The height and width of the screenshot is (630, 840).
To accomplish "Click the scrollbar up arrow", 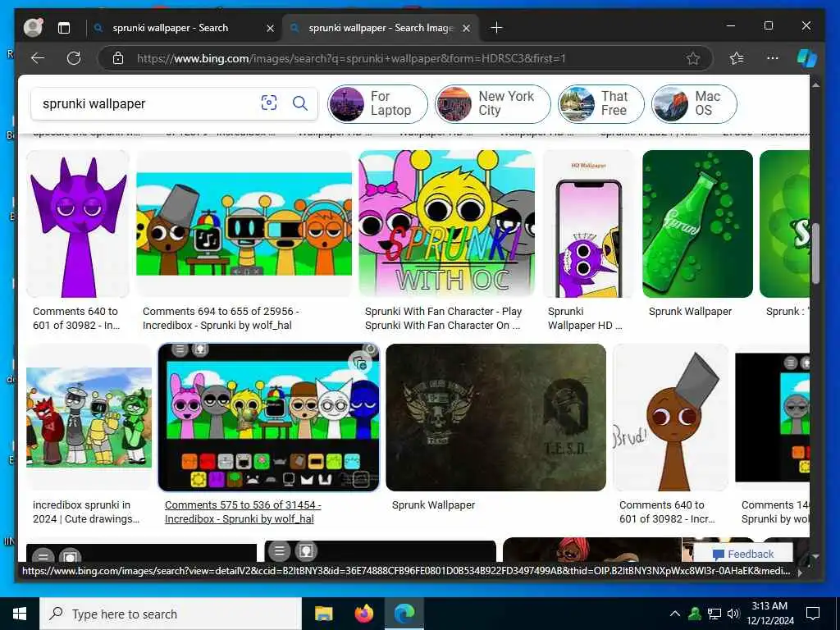I will point(815,84).
